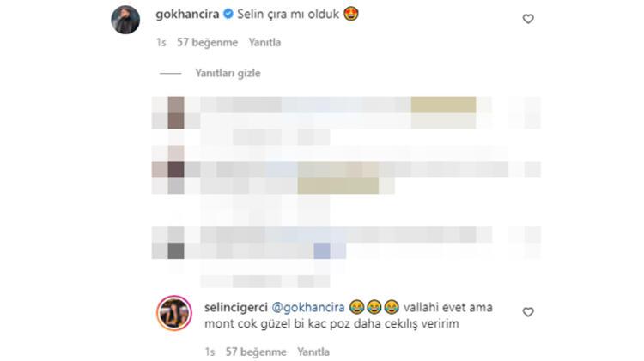Open gokhancira's profile picture
Screen dimensions: 644x361
click(x=125, y=20)
